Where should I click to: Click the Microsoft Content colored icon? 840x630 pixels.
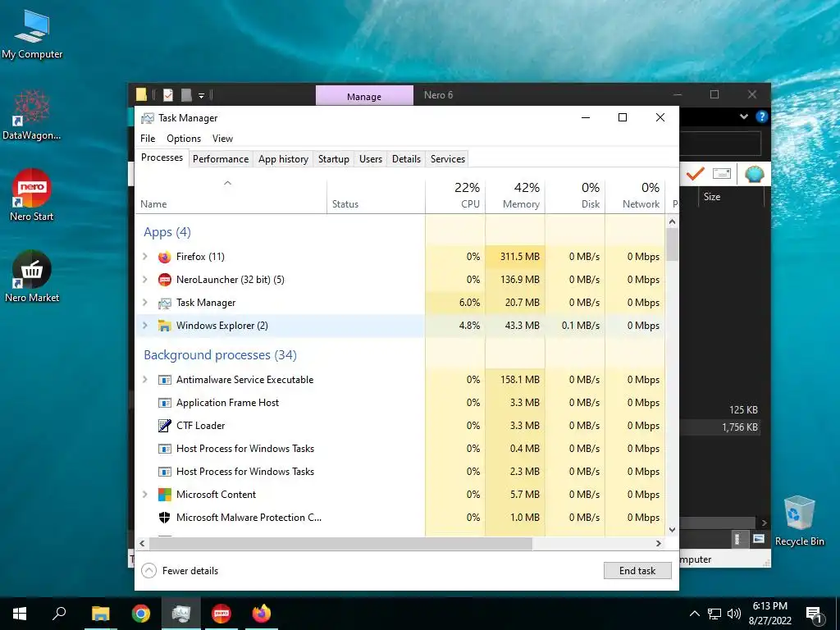coord(164,495)
